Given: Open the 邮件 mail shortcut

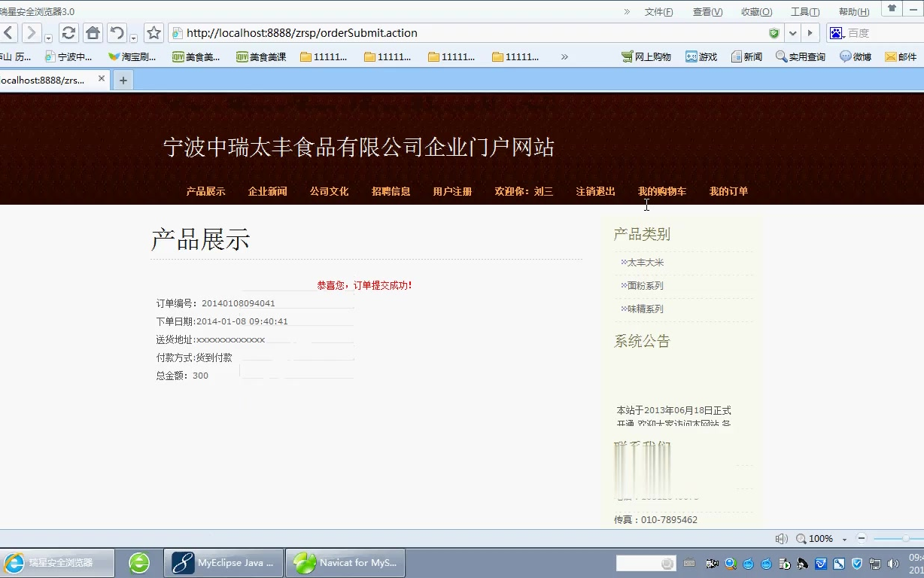Looking at the screenshot, I should tap(901, 56).
